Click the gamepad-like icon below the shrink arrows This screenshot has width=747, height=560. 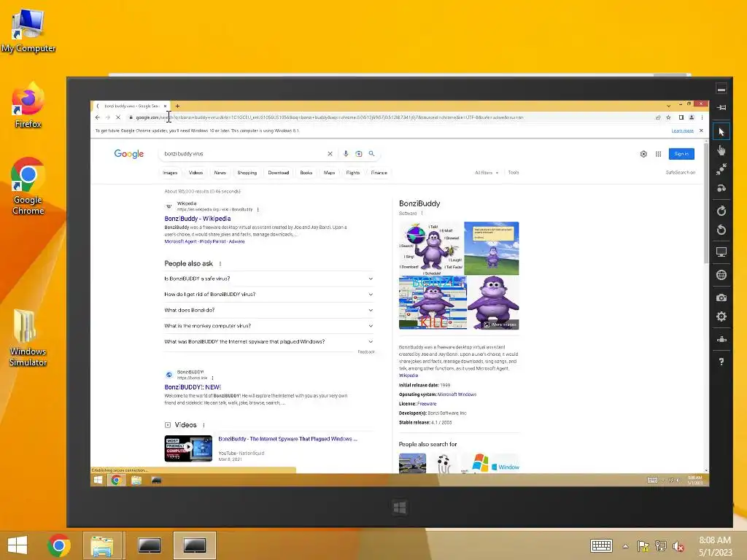721,188
